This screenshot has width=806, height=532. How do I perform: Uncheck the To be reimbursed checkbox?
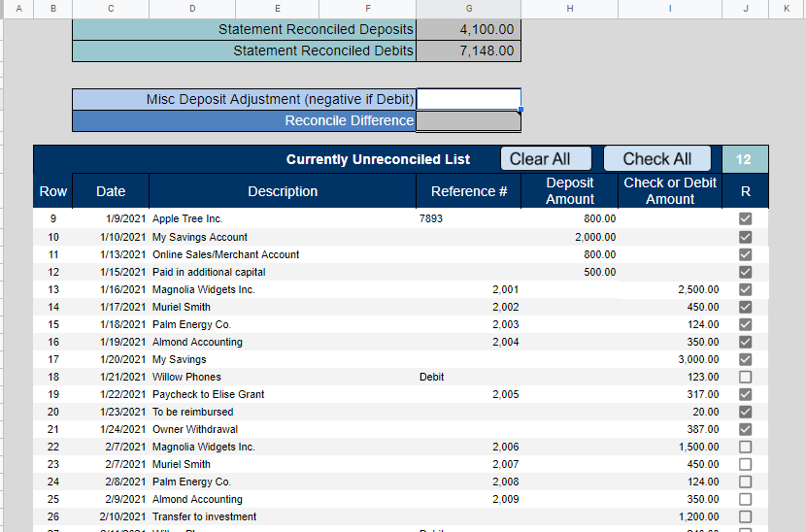745,412
